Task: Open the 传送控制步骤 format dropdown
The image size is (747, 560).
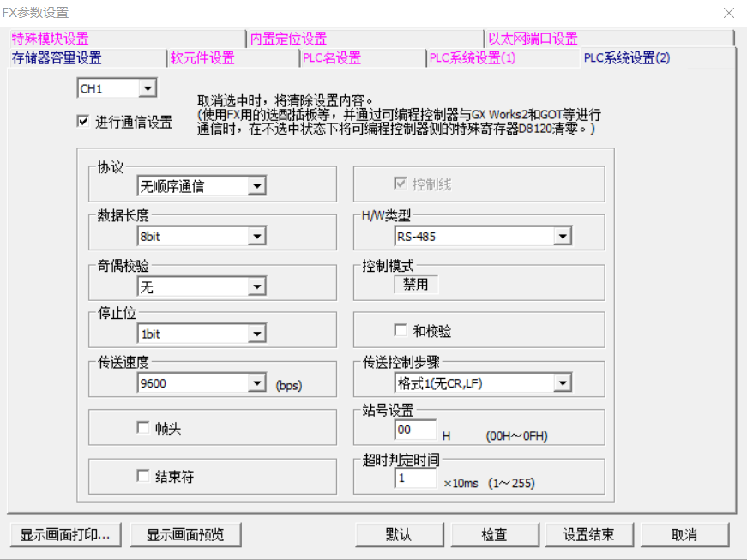Action: (x=563, y=384)
